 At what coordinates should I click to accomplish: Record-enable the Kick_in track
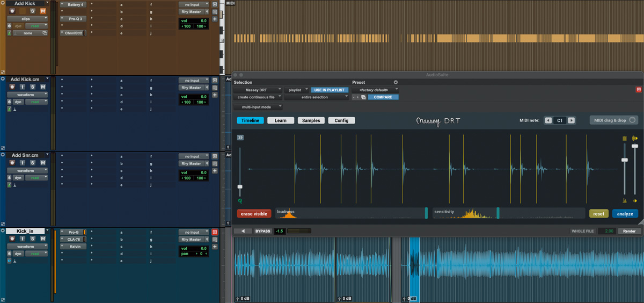coord(12,239)
